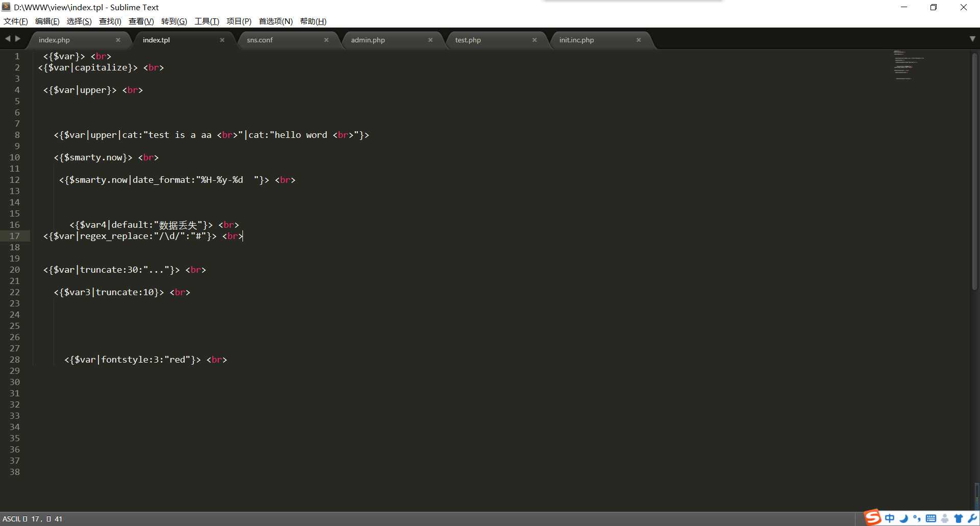Image resolution: width=980 pixels, height=526 pixels.
Task: Click the minimap code preview
Action: point(909,64)
